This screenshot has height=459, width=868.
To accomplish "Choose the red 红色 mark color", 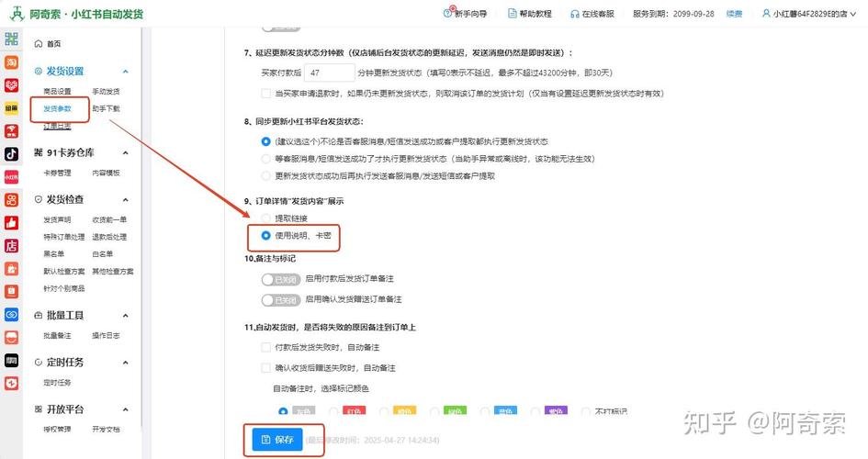I will coord(354,411).
